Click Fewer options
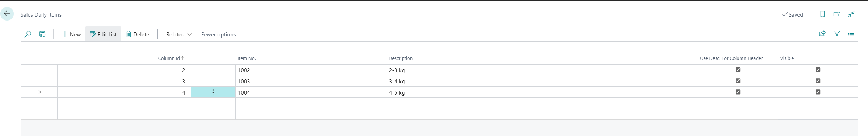The height and width of the screenshot is (136, 868). [x=218, y=34]
